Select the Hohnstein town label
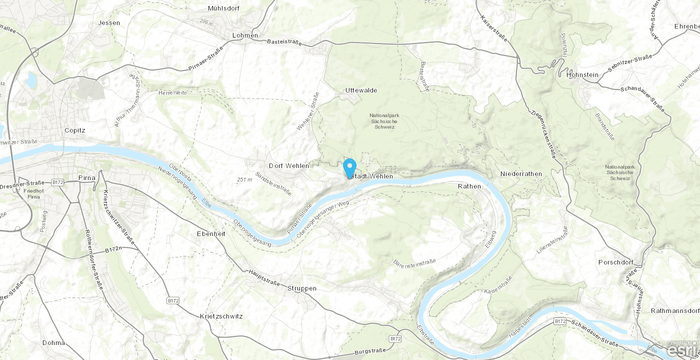 [582, 75]
